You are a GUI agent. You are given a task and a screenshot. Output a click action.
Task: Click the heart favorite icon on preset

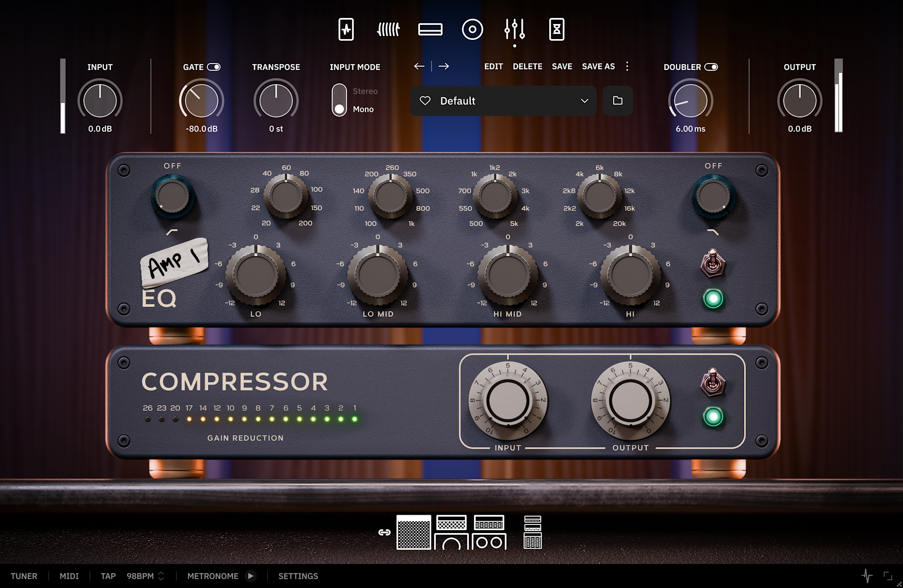(x=425, y=101)
